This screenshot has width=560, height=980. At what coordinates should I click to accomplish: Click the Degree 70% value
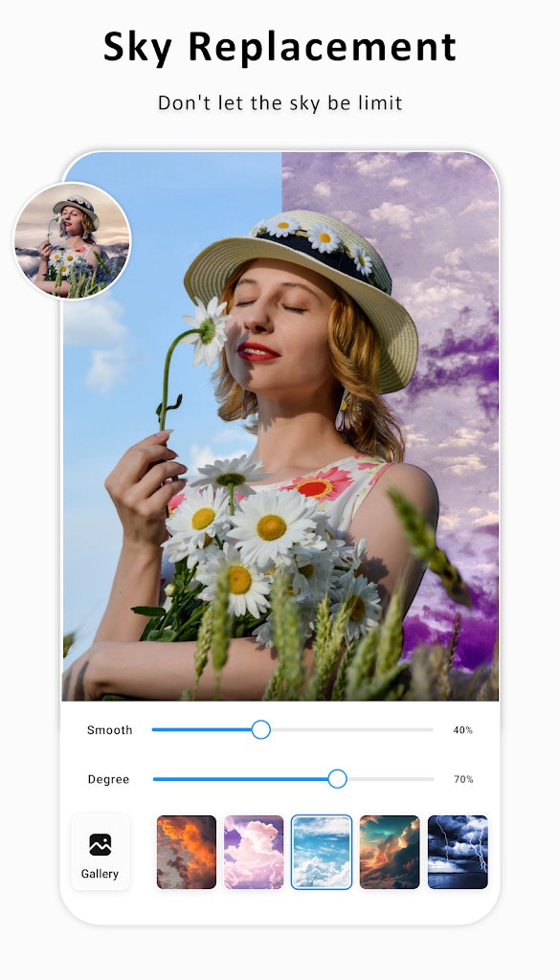(x=463, y=779)
